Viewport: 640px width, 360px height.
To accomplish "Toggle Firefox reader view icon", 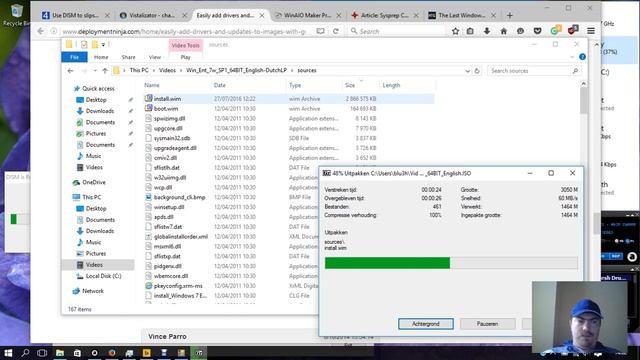I will point(321,31).
